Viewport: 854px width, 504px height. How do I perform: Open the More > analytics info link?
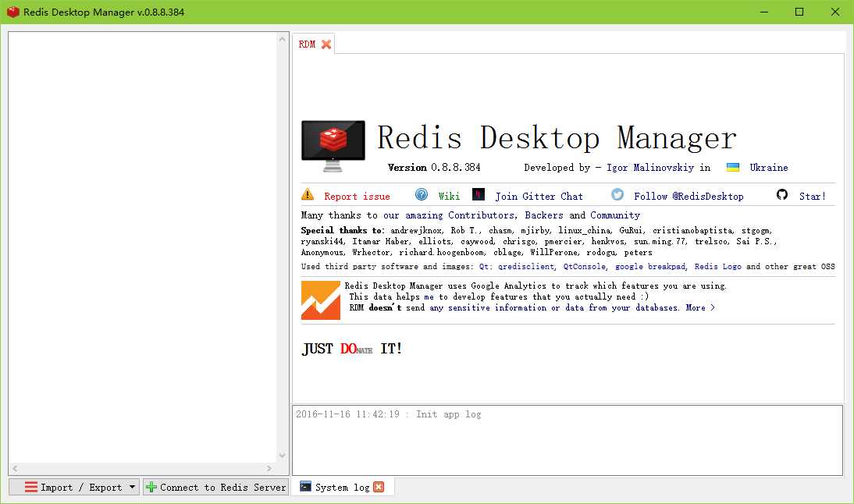click(700, 308)
